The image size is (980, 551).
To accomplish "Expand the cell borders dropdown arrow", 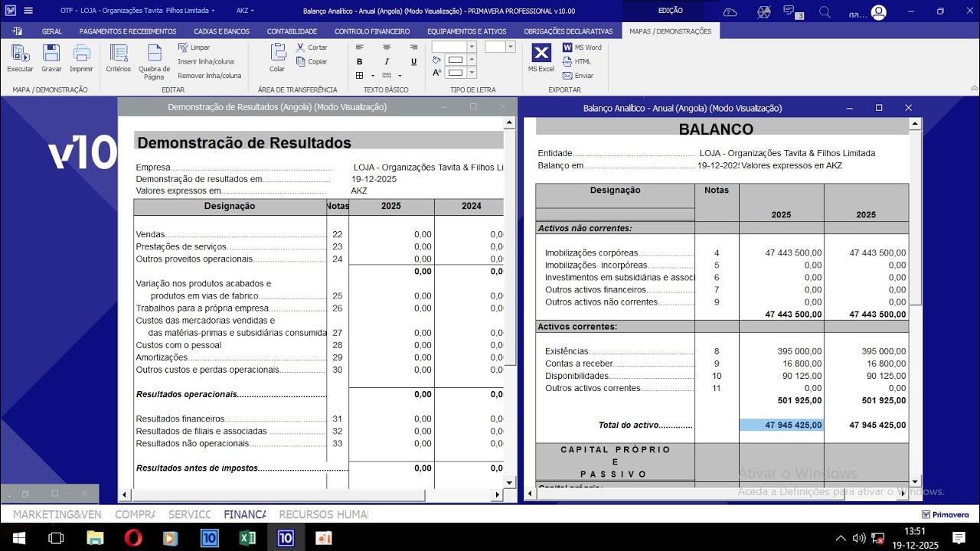I will 373,76.
